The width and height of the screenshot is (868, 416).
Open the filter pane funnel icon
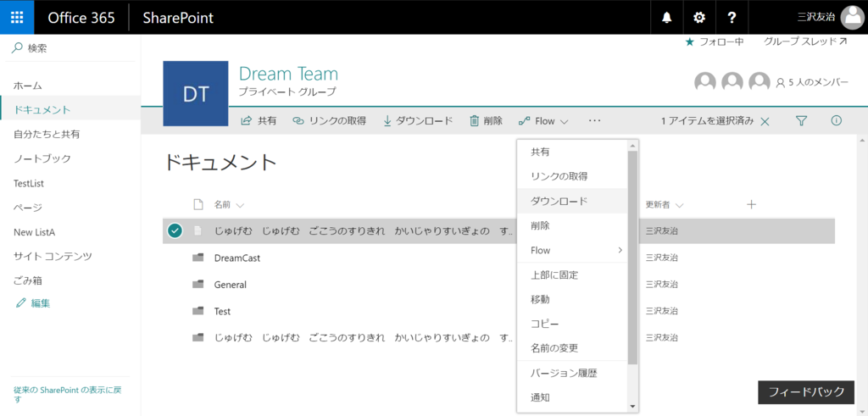[801, 120]
